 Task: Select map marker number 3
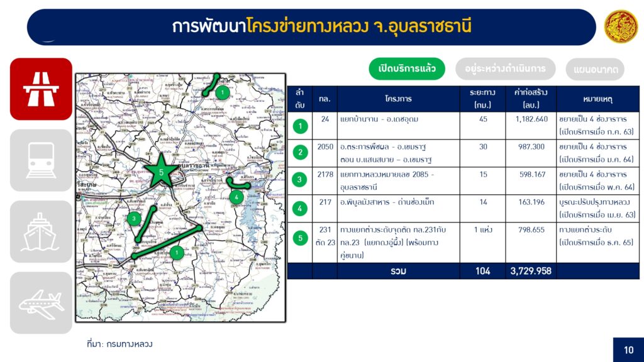coord(134,219)
